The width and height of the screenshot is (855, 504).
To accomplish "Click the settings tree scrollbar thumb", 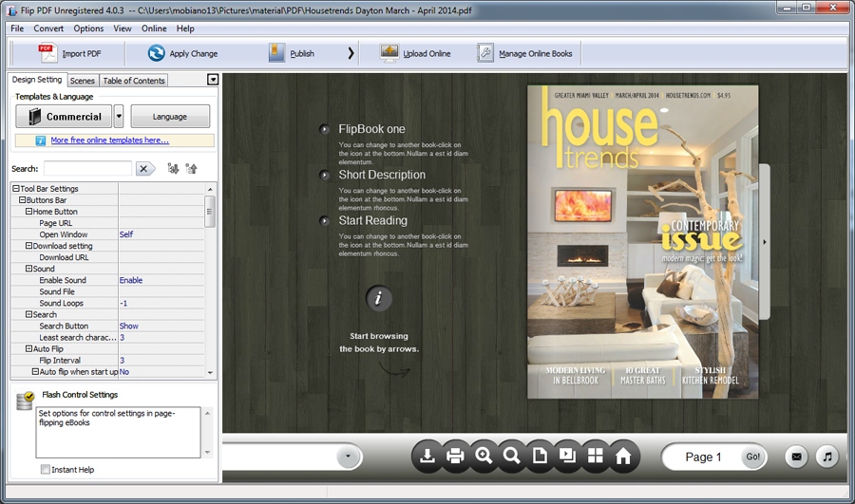I will click(209, 212).
